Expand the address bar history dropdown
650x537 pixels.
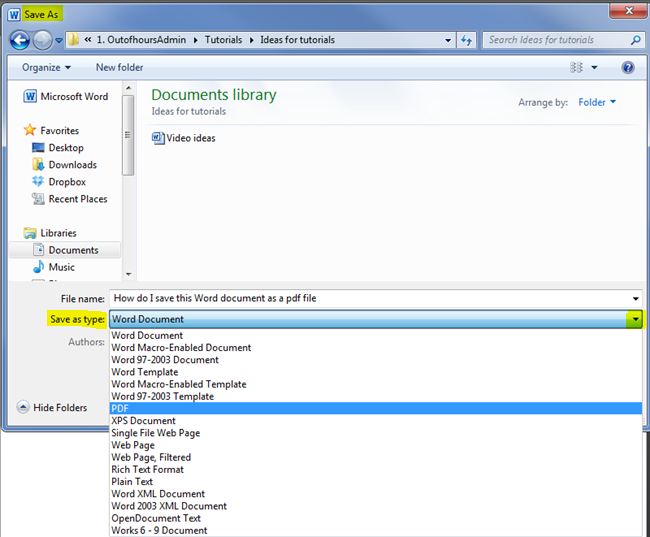448,40
